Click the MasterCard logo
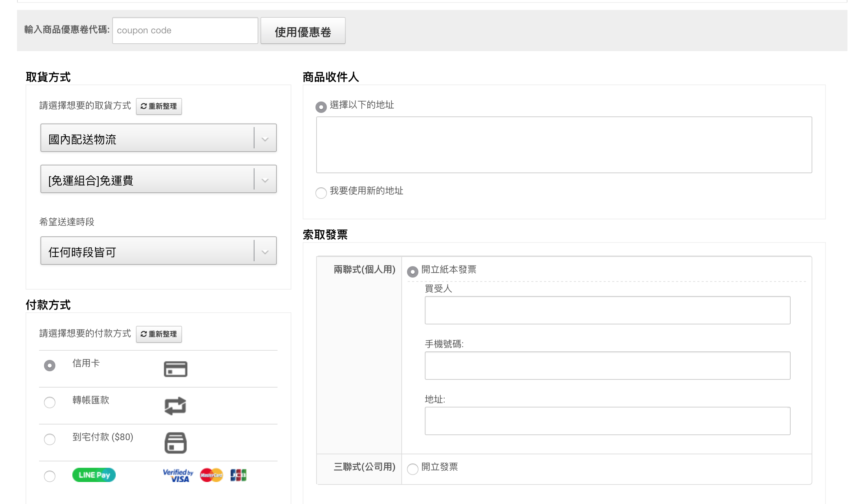 click(211, 475)
